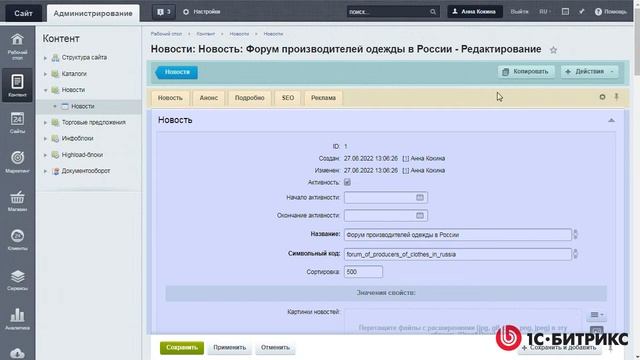Open the Аналитика sidebar section

[x=17, y=319]
